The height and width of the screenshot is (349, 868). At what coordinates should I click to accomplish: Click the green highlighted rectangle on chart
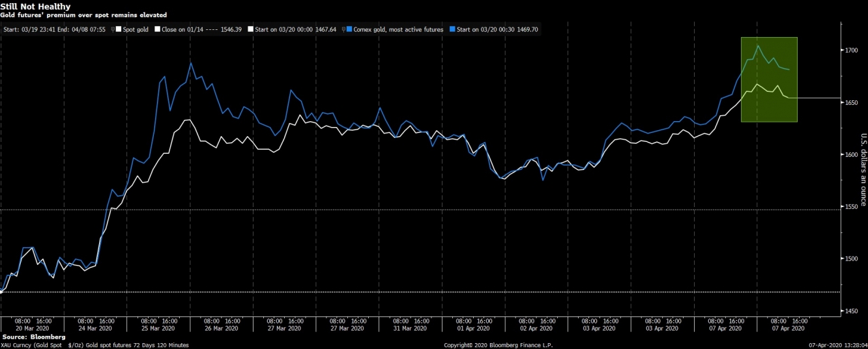pos(769,79)
